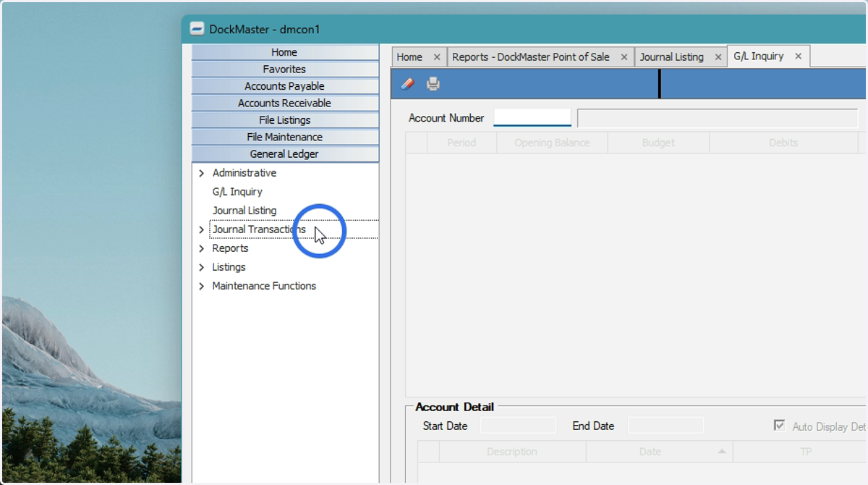Click the eraser clear icon in toolbar
The image size is (868, 485).
[407, 84]
